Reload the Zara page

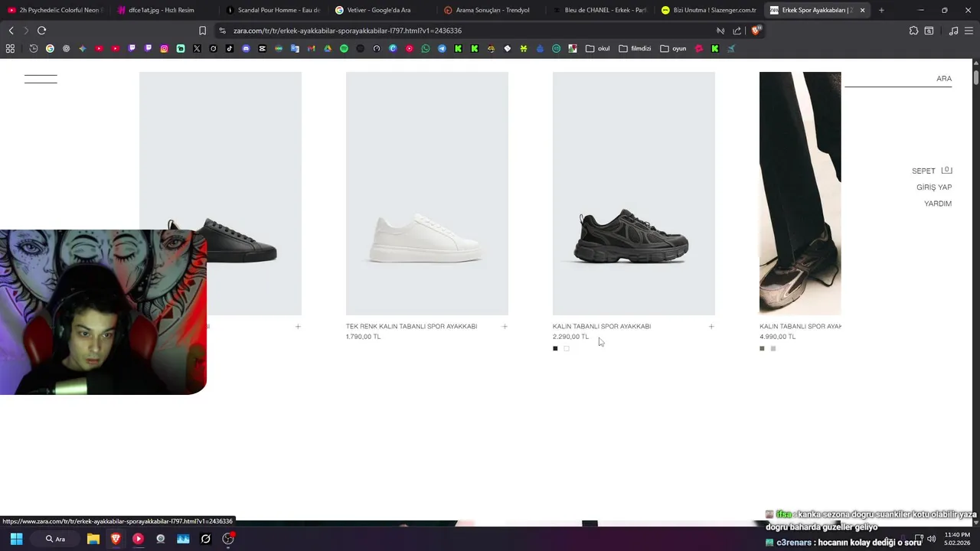[41, 31]
